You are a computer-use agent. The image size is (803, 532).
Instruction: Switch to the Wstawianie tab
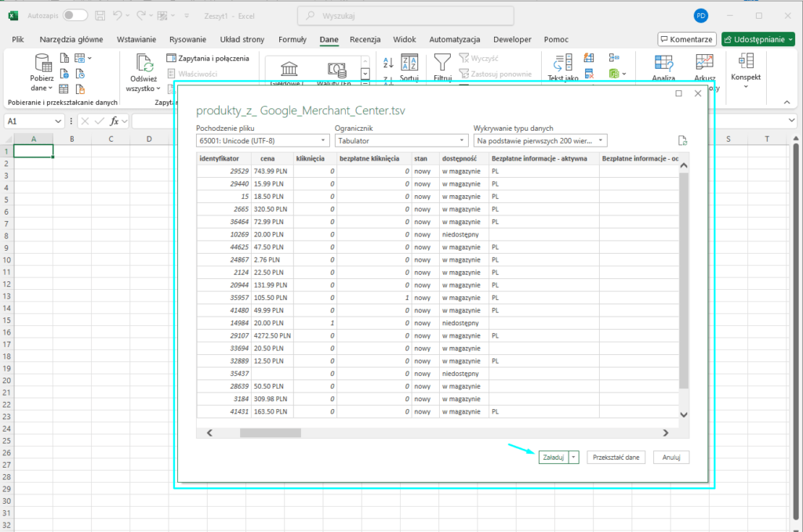point(136,39)
